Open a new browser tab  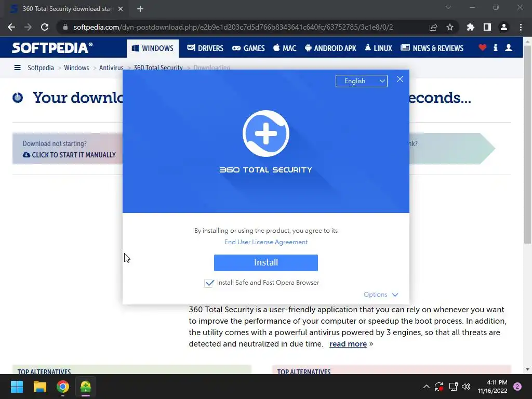(x=140, y=9)
